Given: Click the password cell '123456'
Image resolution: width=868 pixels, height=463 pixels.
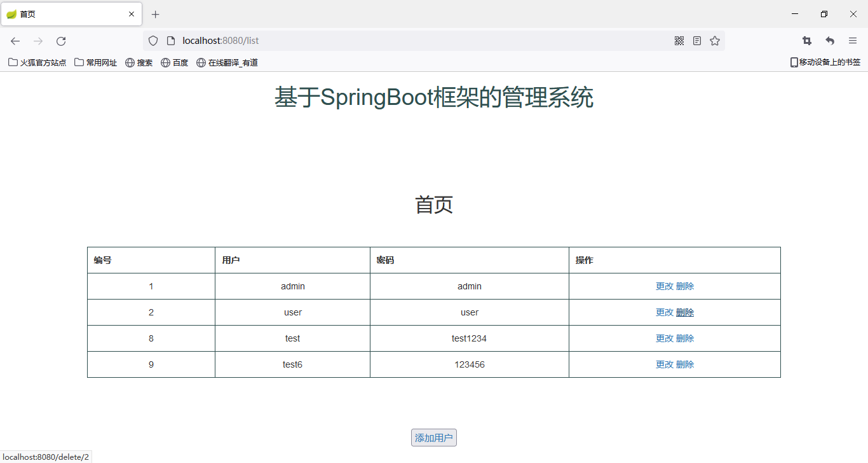Looking at the screenshot, I should (x=470, y=364).
